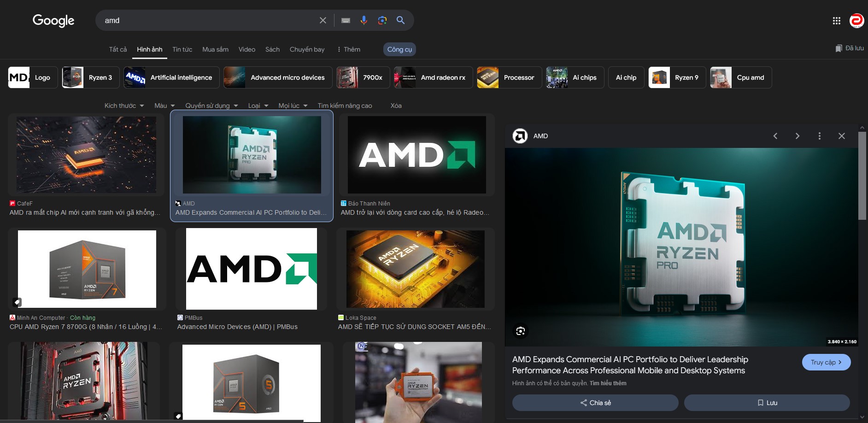Toggle the Công cụ tools button
Screen dimensions: 868x423
pos(399,49)
